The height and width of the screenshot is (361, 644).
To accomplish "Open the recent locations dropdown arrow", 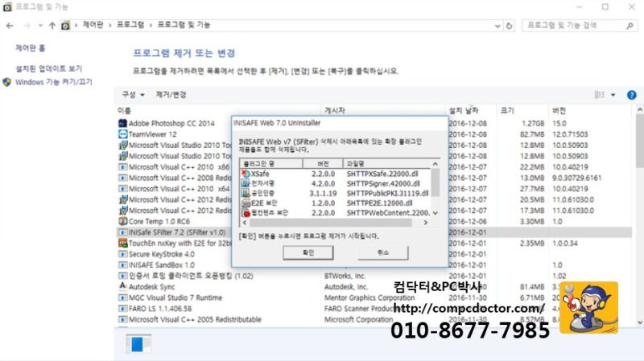I will (40, 26).
